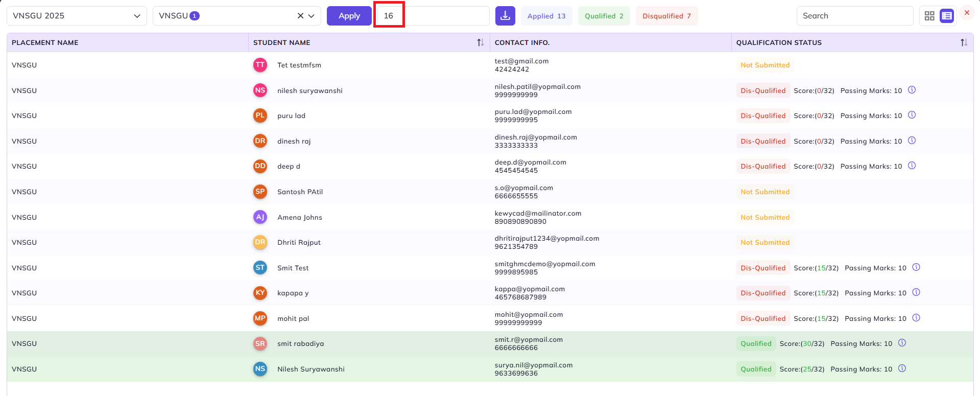Image resolution: width=980 pixels, height=396 pixels.
Task: Click email deep.d@yopmail.com
Action: 531,162
